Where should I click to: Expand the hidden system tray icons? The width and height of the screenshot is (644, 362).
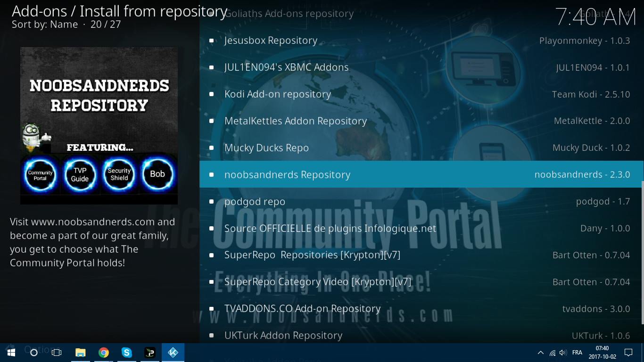click(x=540, y=353)
